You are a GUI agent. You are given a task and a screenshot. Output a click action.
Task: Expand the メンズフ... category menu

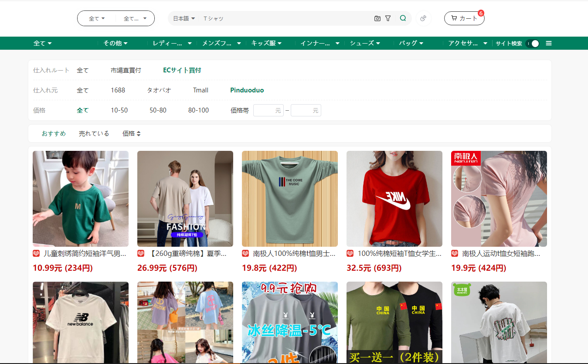[222, 43]
